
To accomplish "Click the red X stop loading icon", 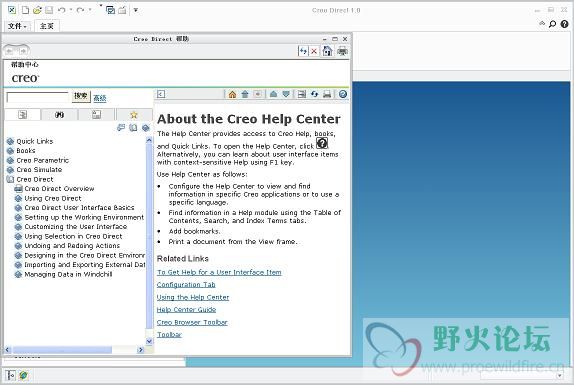I will 314,51.
